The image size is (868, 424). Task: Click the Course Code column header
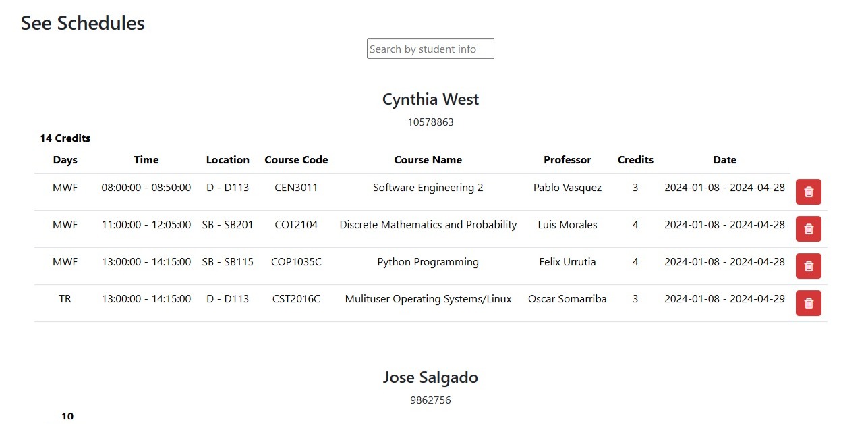coord(296,160)
